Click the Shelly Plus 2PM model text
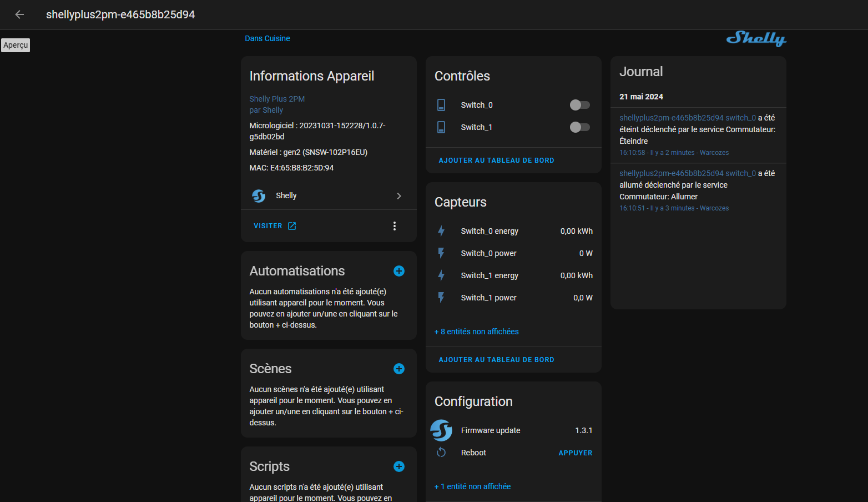Image resolution: width=868 pixels, height=502 pixels. coord(277,99)
